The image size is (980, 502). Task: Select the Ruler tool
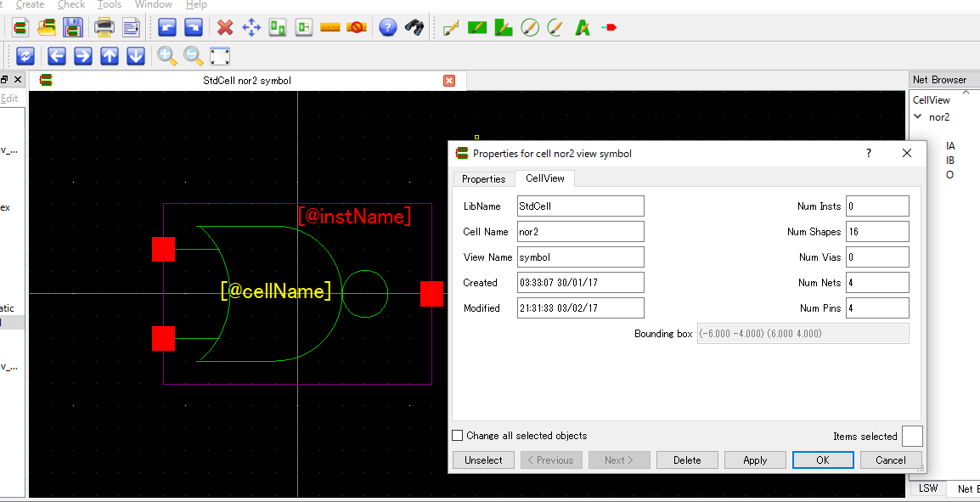(x=330, y=27)
